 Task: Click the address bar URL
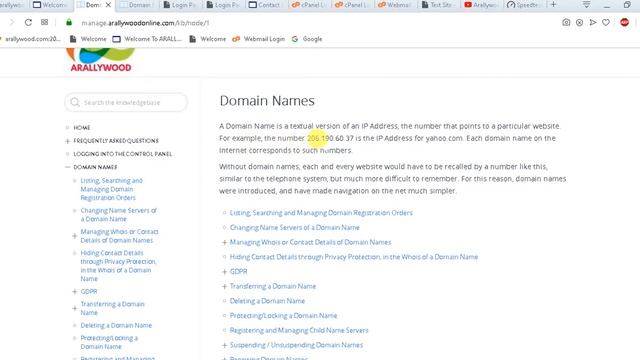145,23
